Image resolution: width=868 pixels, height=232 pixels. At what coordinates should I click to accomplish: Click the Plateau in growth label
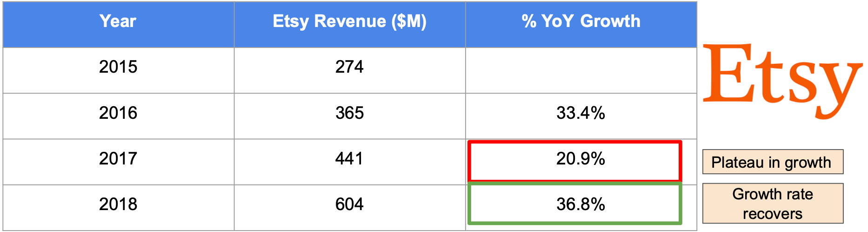click(773, 162)
